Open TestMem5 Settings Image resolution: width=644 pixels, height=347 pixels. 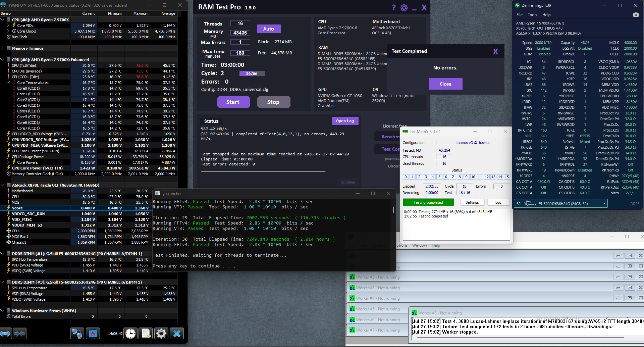pyautogui.click(x=472, y=202)
